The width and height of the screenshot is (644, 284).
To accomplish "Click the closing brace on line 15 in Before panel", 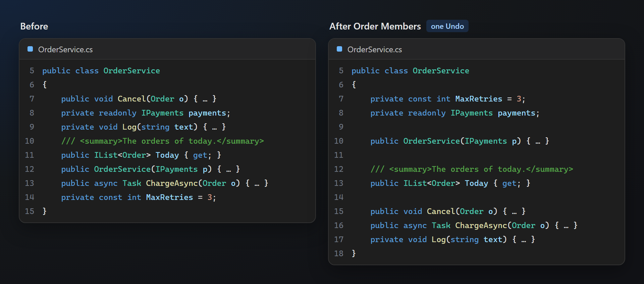I will (x=45, y=212).
